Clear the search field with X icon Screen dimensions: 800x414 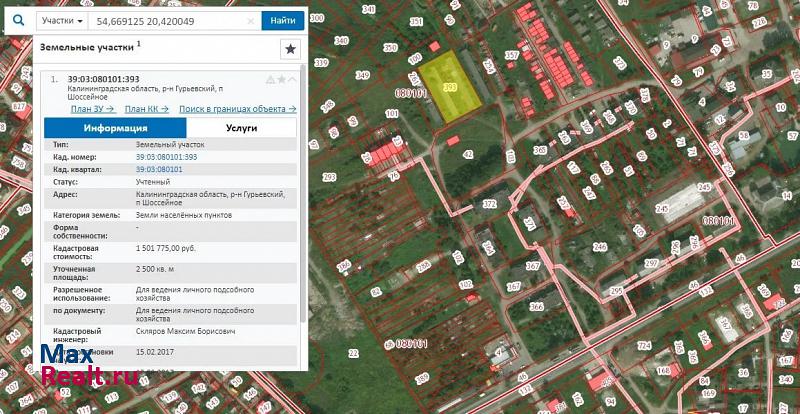(x=250, y=20)
